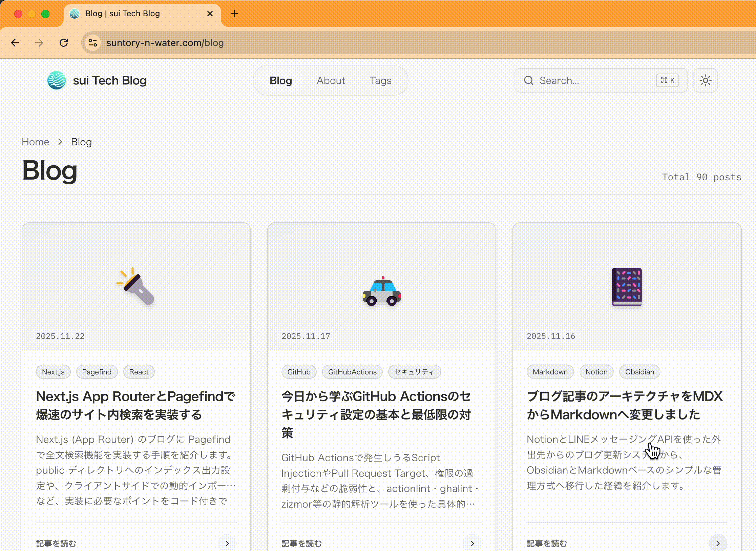Click arrow next to first 記事を読む

[x=227, y=543]
